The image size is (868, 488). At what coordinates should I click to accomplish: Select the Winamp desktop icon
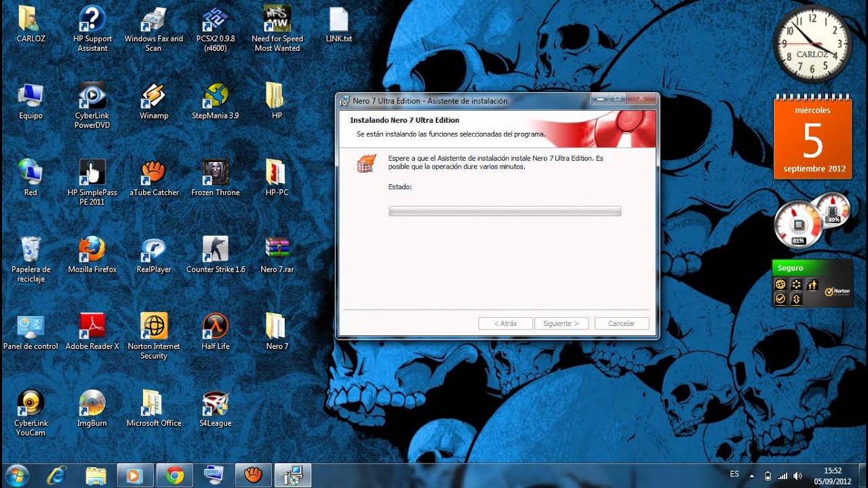[x=154, y=101]
